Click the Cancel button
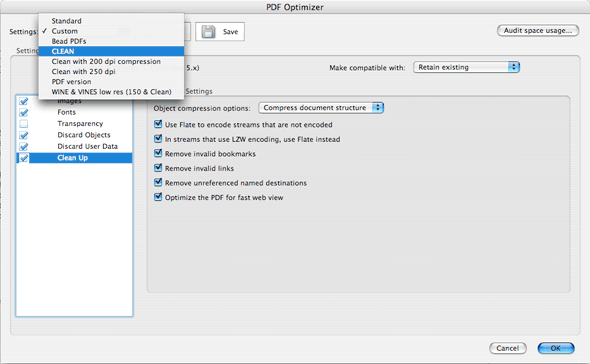Viewport: 590px width, 364px height. (x=508, y=348)
